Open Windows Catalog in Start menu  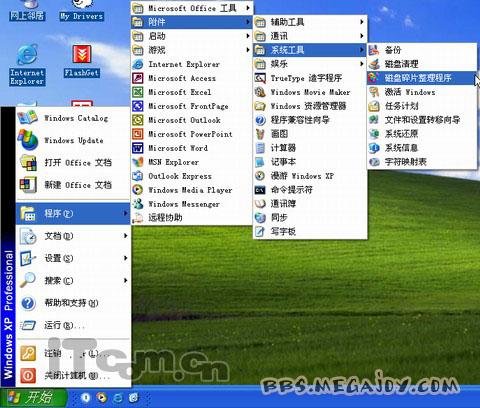[x=73, y=118]
